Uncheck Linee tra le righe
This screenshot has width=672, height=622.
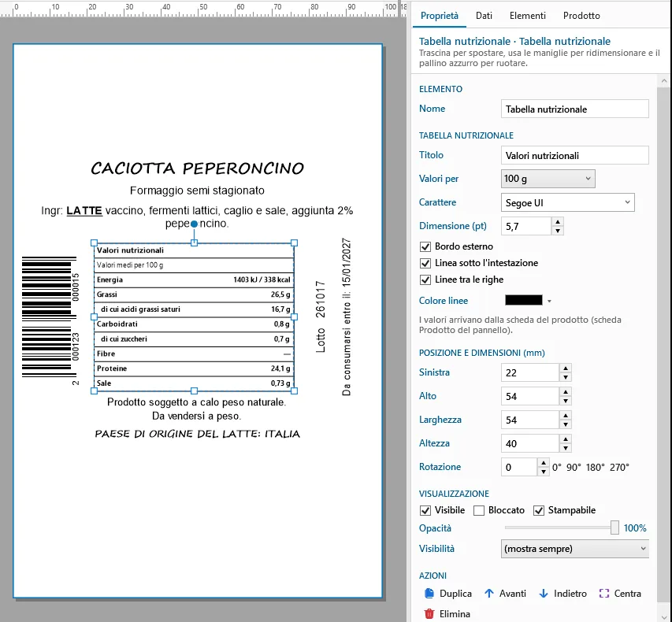pos(425,280)
